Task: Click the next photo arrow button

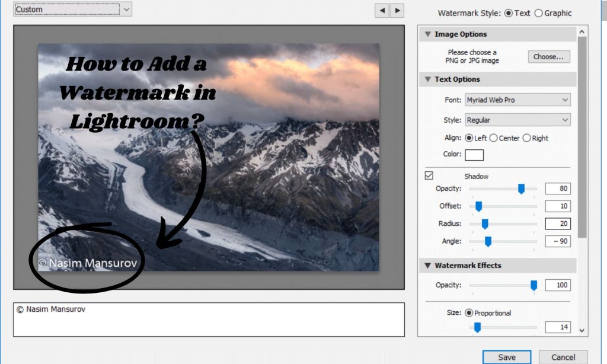Action: pos(397,11)
